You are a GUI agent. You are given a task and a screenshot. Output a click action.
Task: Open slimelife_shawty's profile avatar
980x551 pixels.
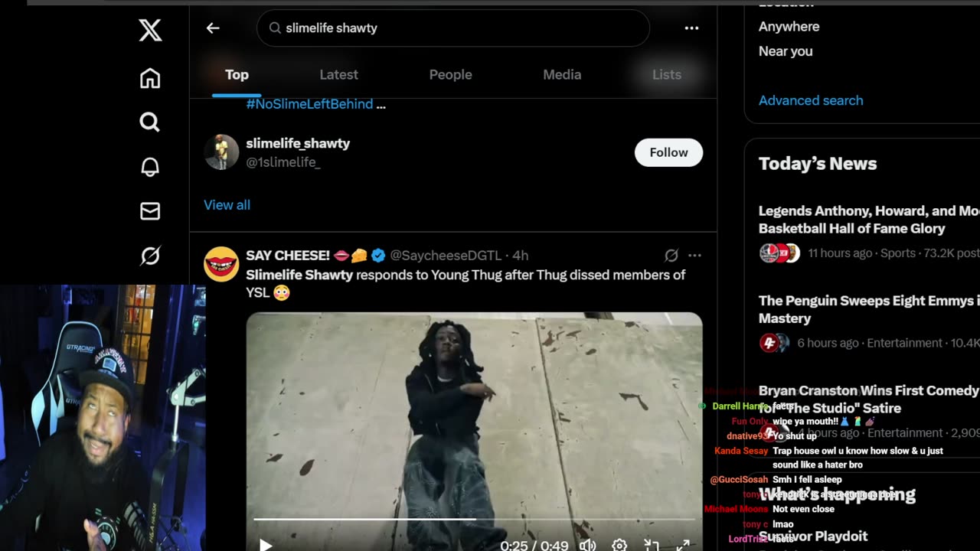click(x=221, y=152)
